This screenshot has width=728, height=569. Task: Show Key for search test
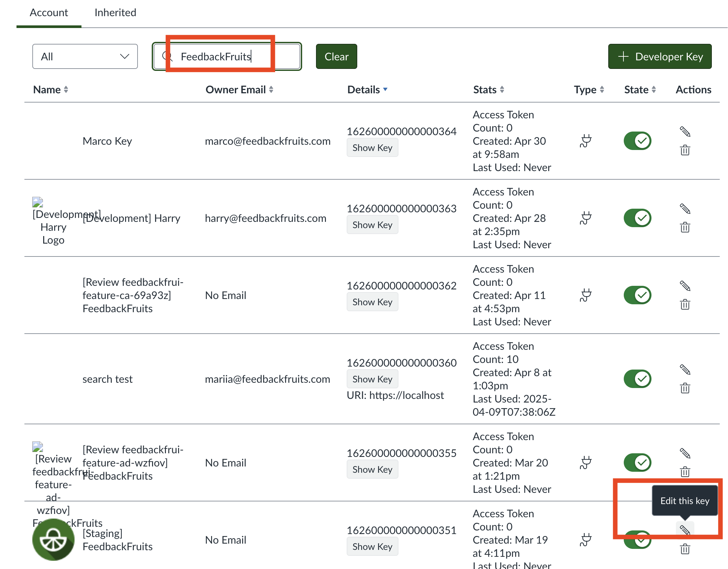point(372,379)
